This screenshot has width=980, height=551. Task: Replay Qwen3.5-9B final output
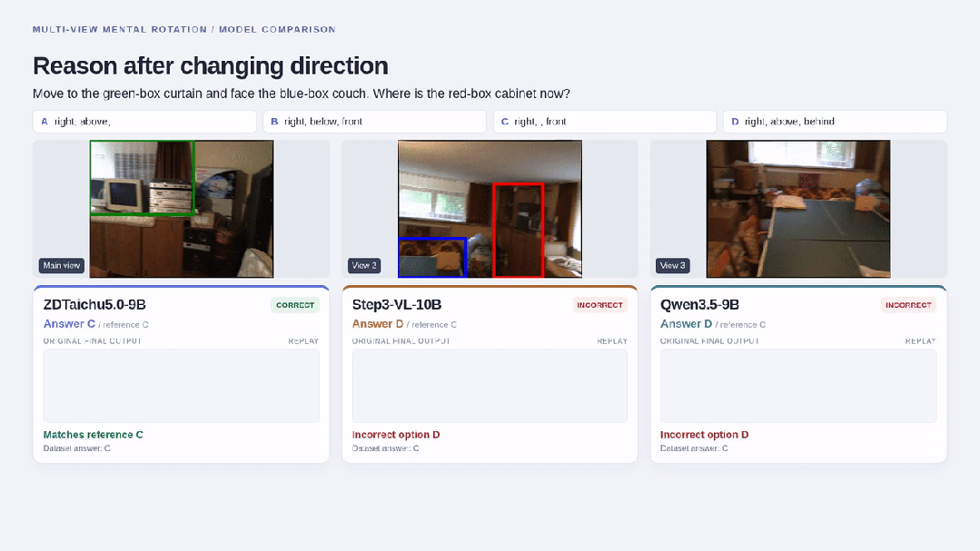[920, 341]
